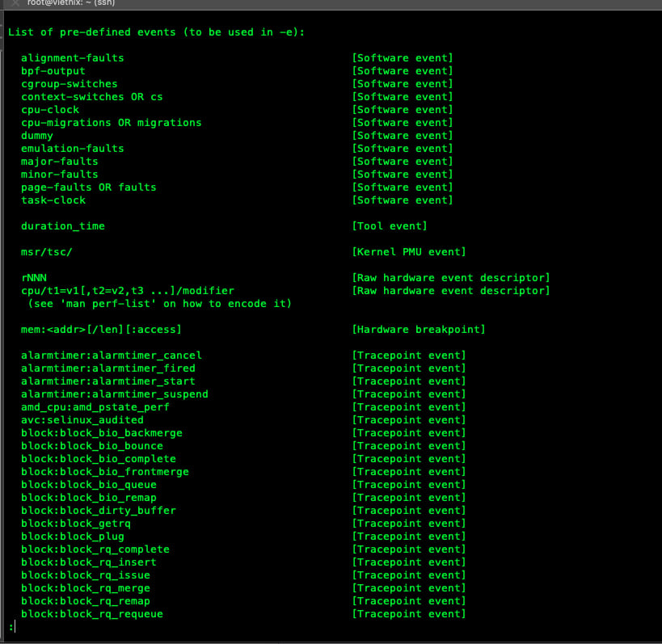
Task: Select 'page-faults OR faults' line
Action: [x=89, y=187]
